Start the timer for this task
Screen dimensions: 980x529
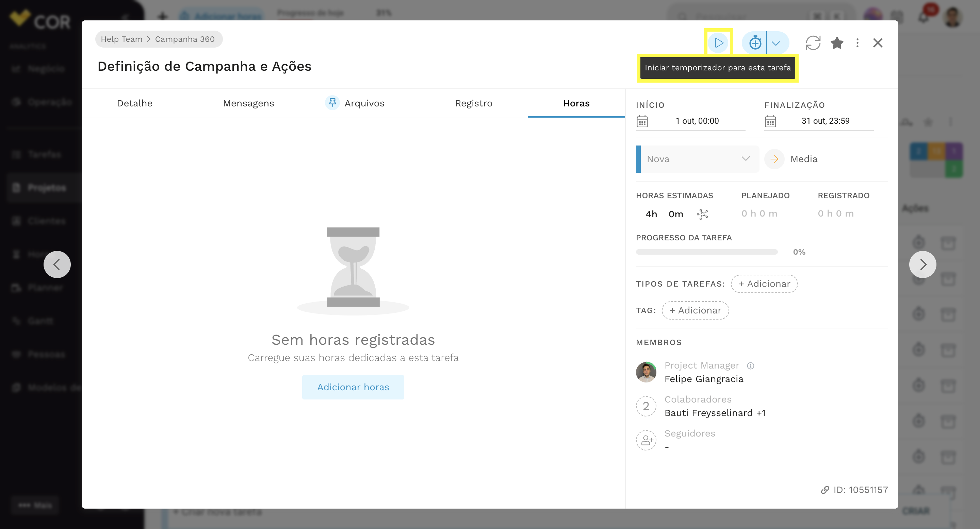click(x=718, y=42)
